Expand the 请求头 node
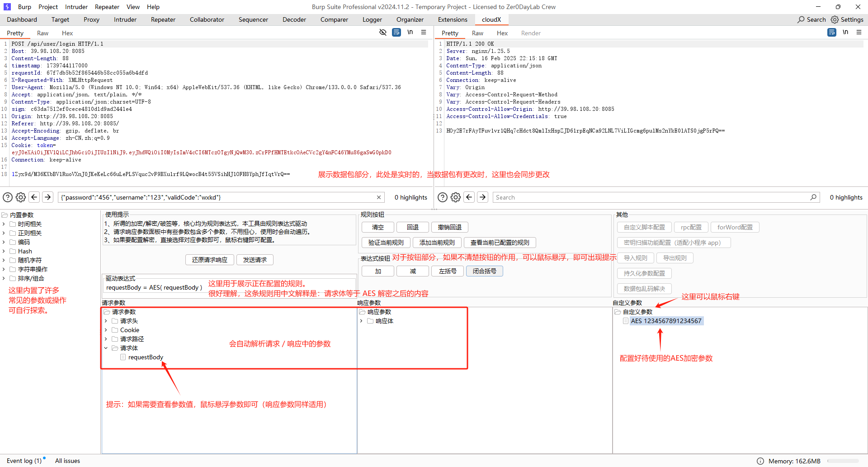The height and width of the screenshot is (467, 868). (x=106, y=321)
